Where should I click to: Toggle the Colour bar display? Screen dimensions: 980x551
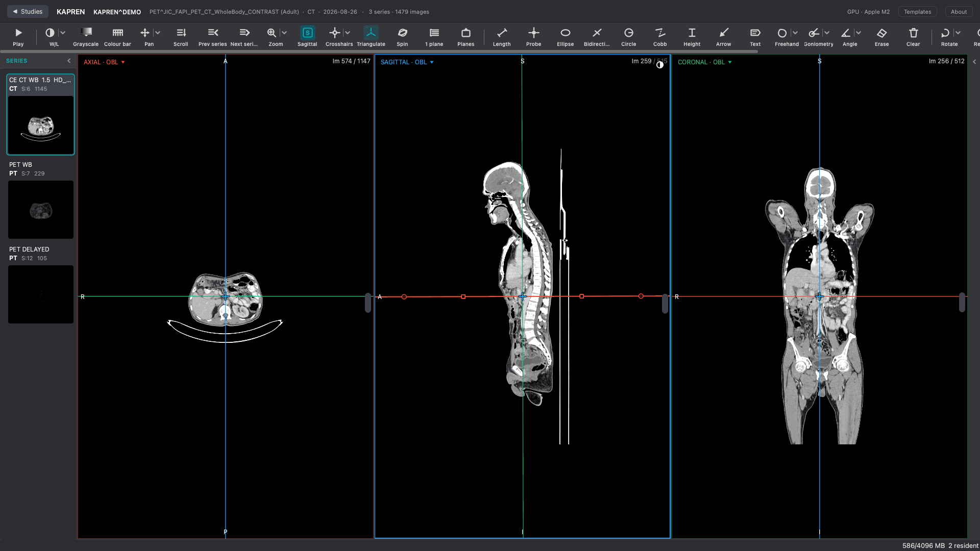(117, 37)
